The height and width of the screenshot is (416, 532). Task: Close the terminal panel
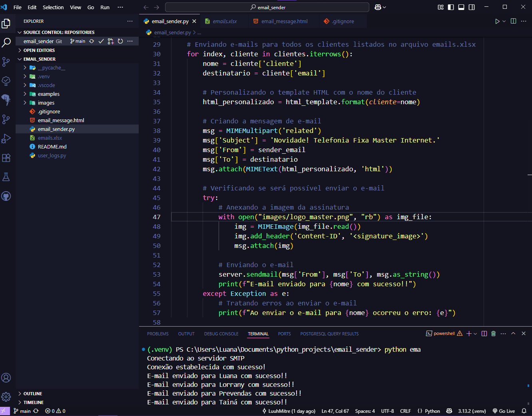tap(524, 333)
